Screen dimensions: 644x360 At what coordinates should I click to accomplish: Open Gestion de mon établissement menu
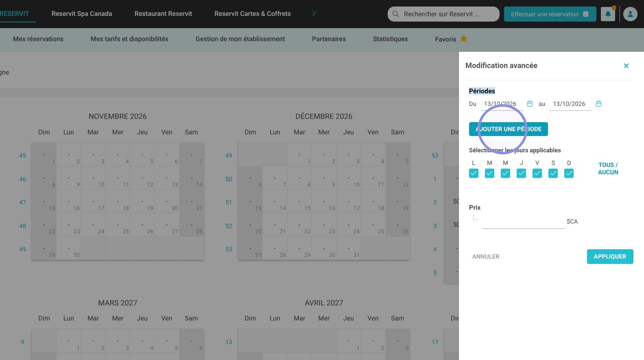pyautogui.click(x=240, y=39)
